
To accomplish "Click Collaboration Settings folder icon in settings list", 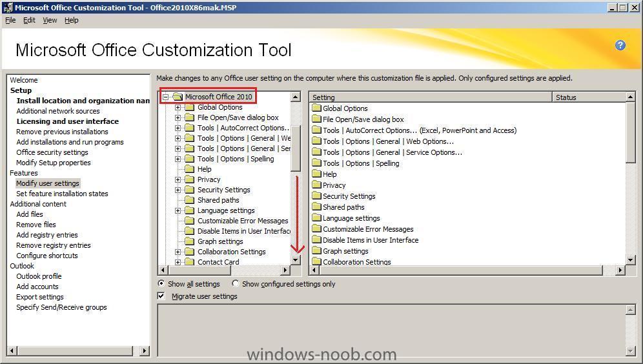I will click(316, 261).
